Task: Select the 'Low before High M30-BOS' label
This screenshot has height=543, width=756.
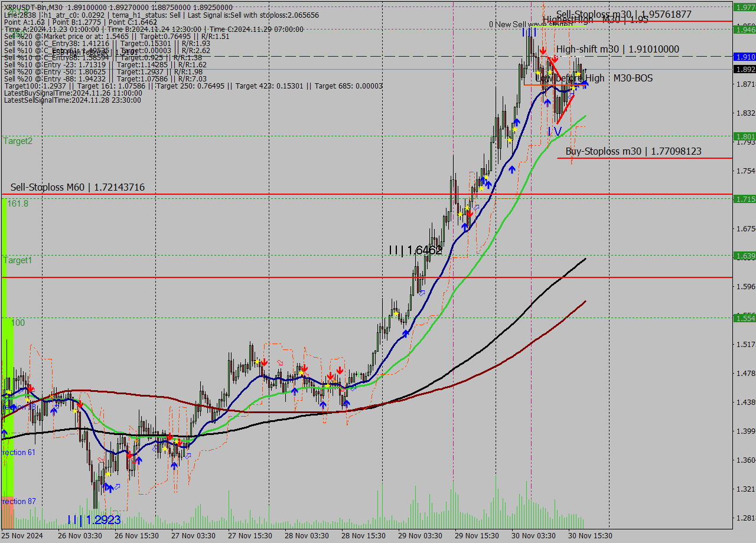Action: pyautogui.click(x=594, y=78)
